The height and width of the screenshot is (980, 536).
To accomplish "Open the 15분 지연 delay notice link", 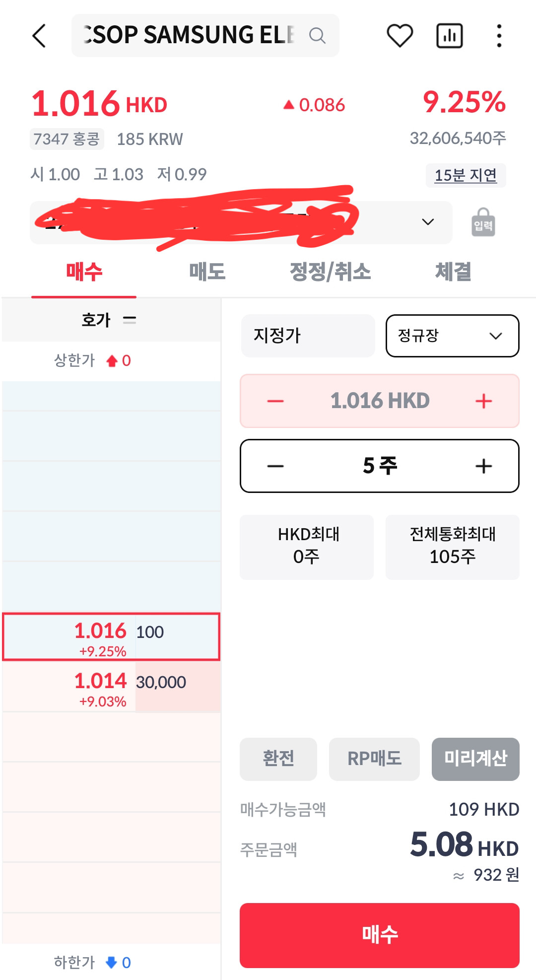I will [x=466, y=175].
